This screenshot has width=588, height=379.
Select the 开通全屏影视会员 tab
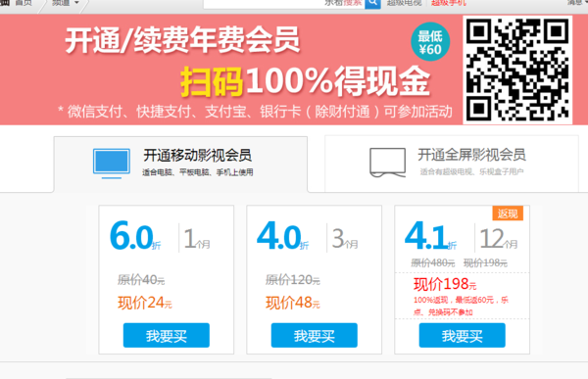point(452,164)
